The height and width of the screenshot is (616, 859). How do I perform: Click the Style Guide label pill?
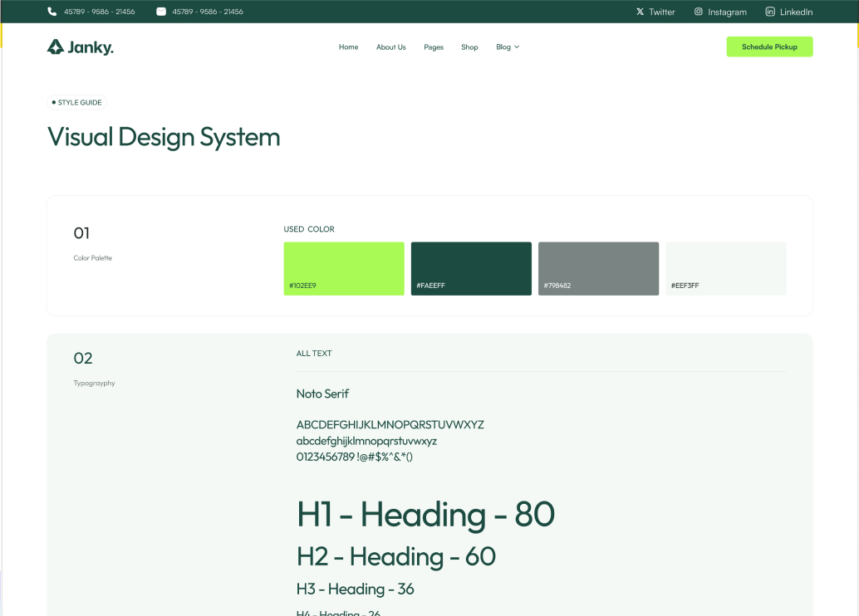pyautogui.click(x=76, y=102)
